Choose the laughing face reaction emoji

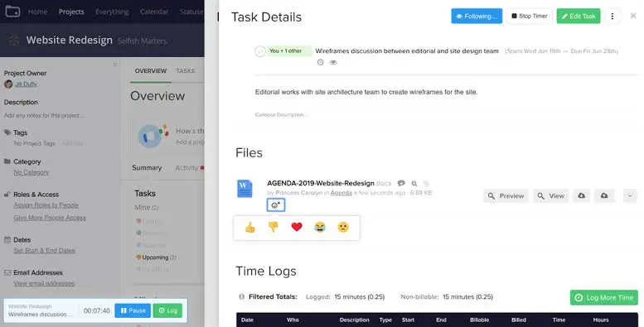(x=320, y=227)
